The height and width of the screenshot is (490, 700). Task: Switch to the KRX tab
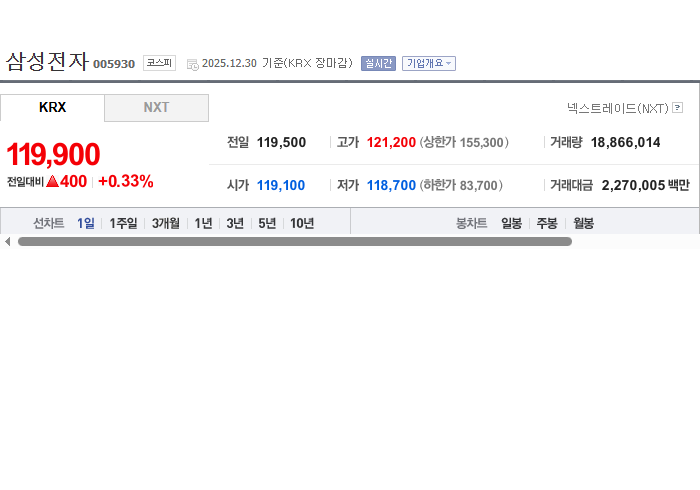pos(52,108)
